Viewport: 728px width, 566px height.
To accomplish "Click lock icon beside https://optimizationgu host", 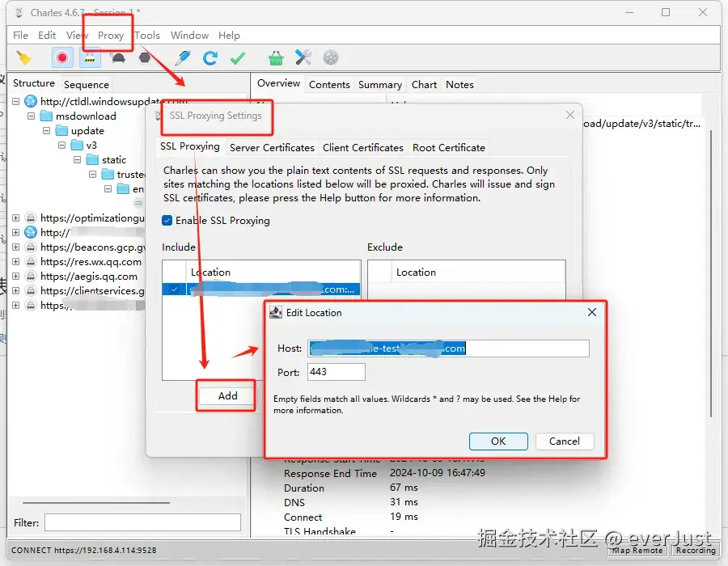I will pos(31,218).
